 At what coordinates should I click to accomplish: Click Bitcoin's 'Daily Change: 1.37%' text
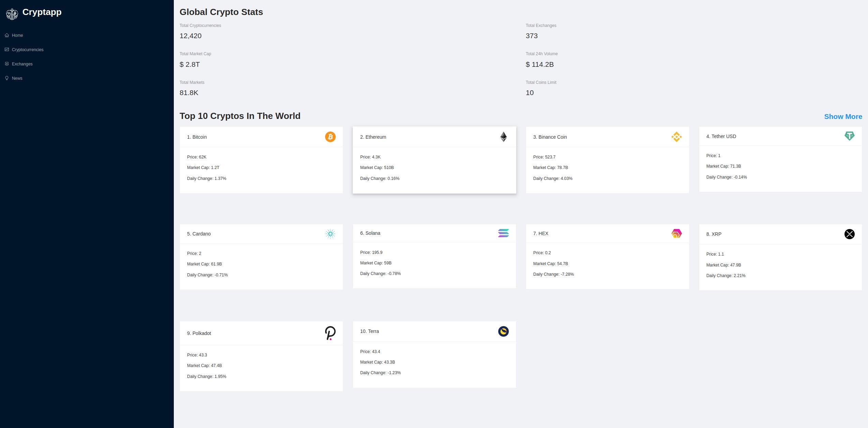pos(207,179)
